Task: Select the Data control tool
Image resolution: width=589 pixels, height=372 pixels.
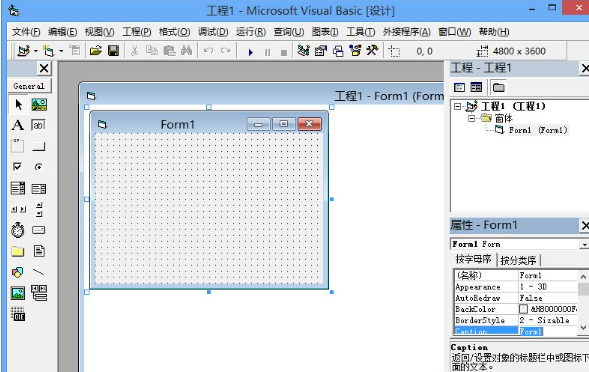Action: pos(39,293)
